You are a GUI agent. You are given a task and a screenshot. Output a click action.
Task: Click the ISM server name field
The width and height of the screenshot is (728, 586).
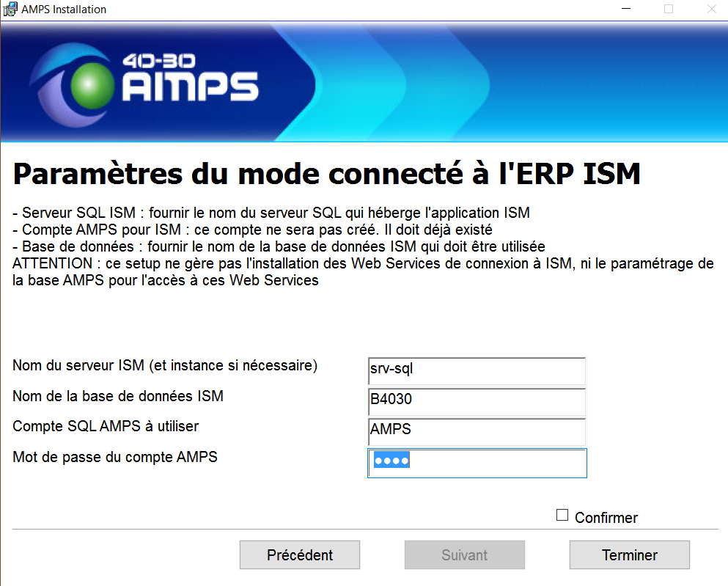click(x=477, y=371)
